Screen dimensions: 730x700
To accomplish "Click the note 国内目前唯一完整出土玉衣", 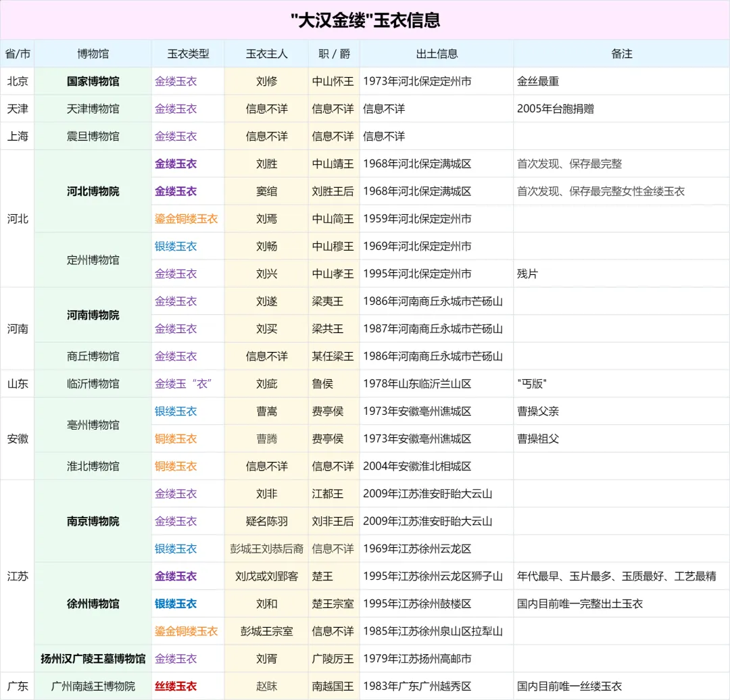I will click(580, 603).
